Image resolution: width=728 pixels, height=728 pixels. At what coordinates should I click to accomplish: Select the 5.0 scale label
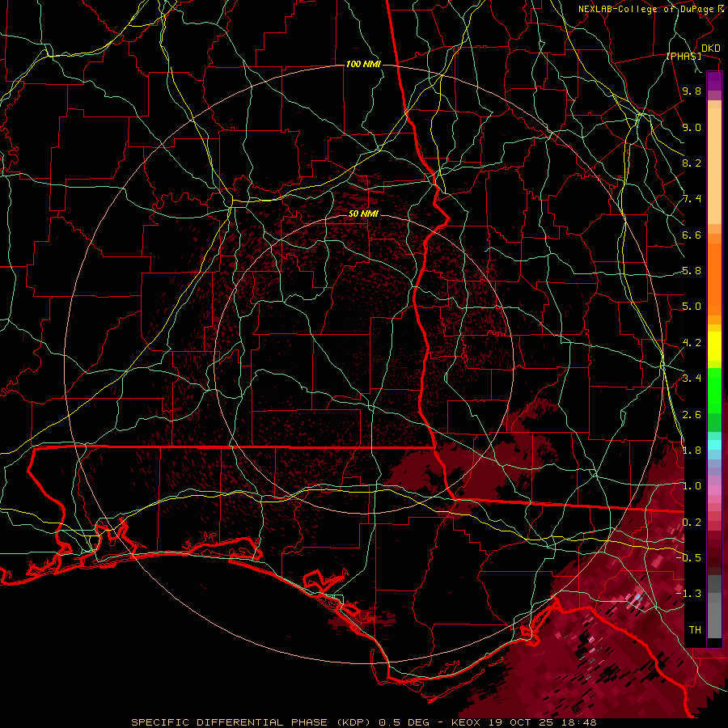(692, 307)
